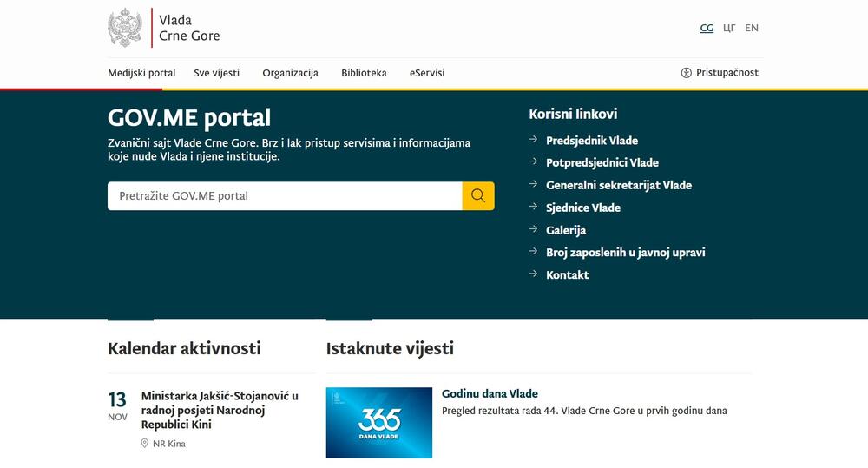868x468 pixels.
Task: Open the Organizacija menu item
Action: pyautogui.click(x=290, y=73)
